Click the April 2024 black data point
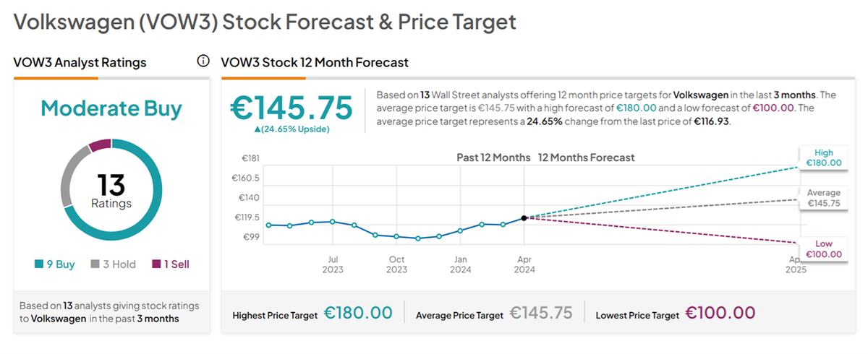 pyautogui.click(x=524, y=217)
